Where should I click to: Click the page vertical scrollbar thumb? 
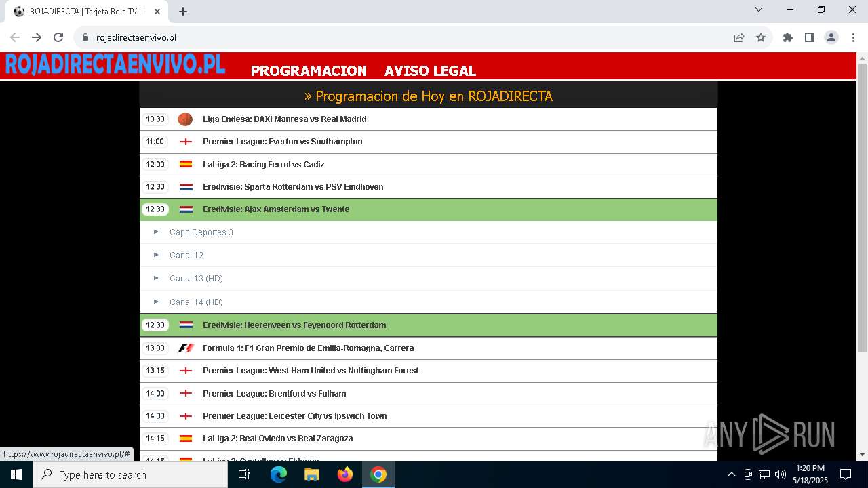pyautogui.click(x=862, y=207)
